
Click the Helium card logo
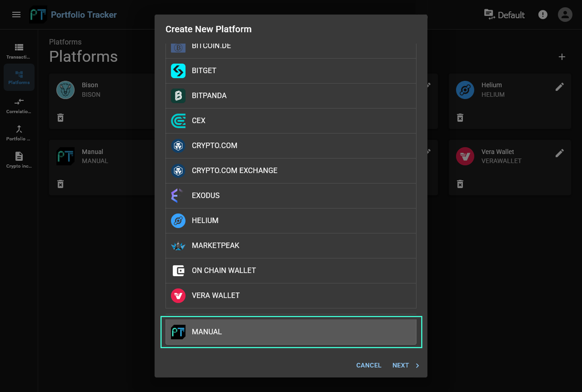click(x=465, y=90)
